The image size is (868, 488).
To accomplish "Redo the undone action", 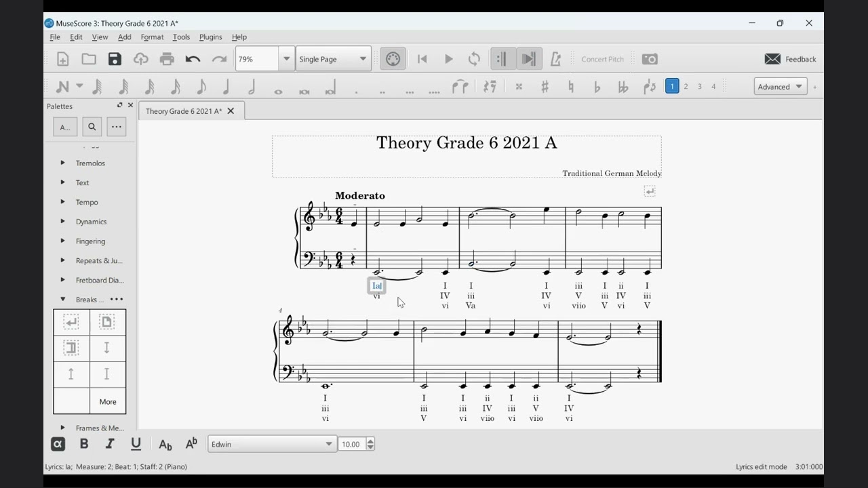I will 219,59.
